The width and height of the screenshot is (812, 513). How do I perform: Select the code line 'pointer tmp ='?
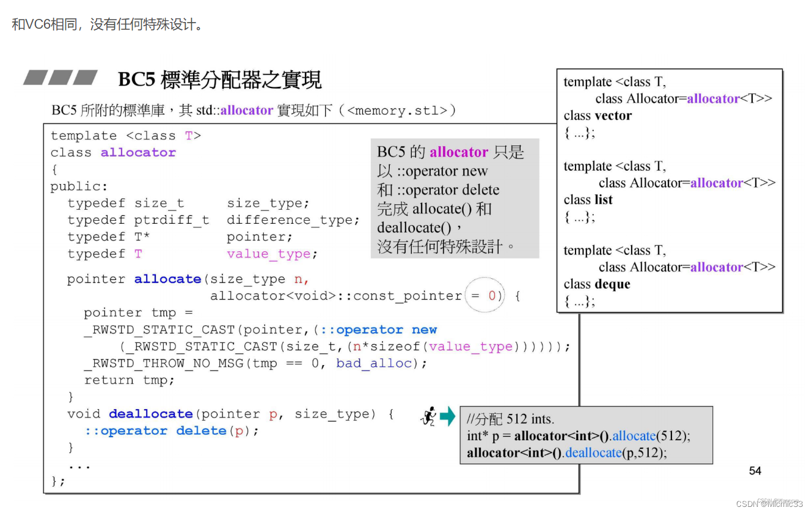pyautogui.click(x=139, y=313)
